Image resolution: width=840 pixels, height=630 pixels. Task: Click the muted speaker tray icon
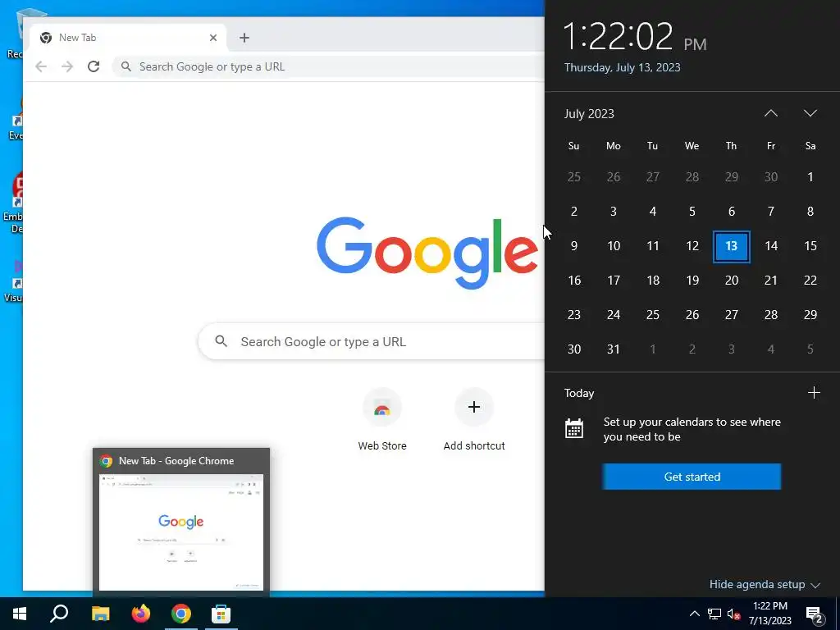point(733,614)
